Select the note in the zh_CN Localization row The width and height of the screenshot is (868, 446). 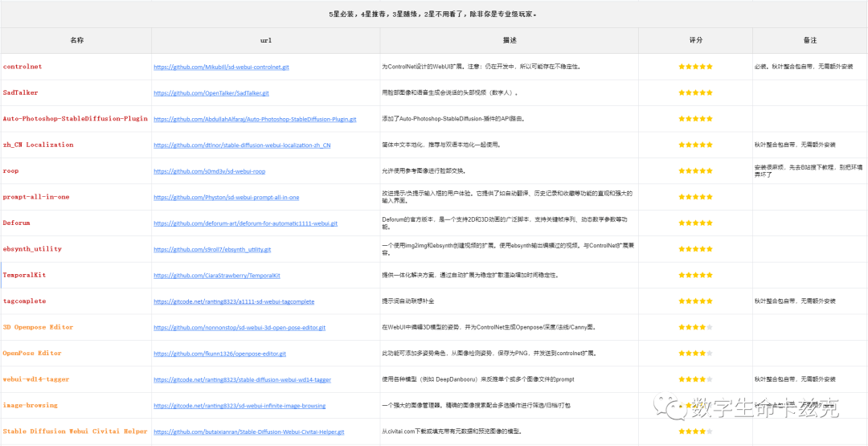(795, 145)
